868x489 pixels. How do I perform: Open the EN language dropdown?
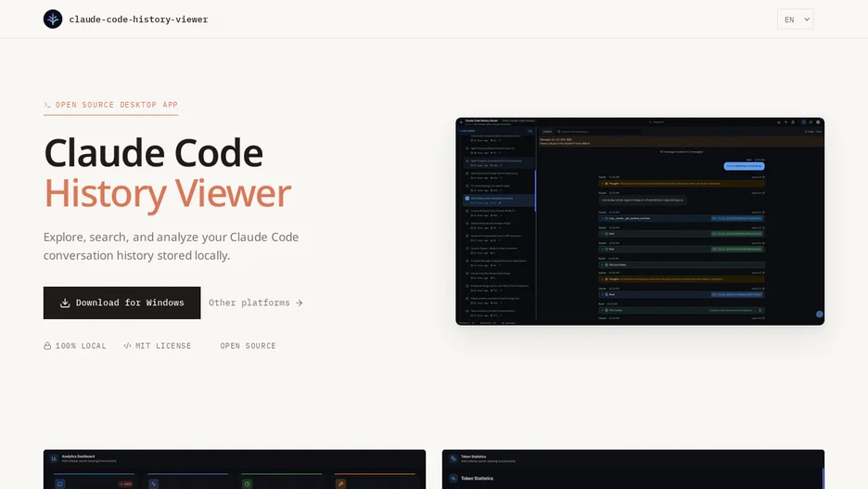pos(795,19)
